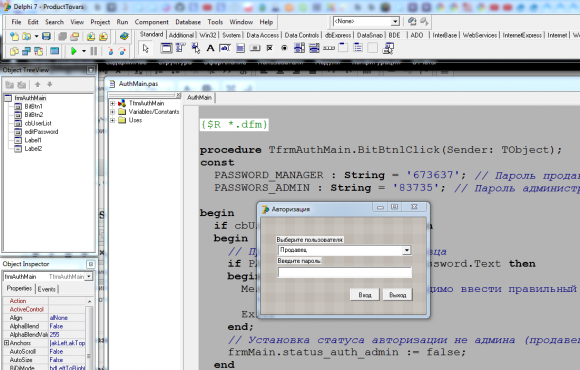Click the password input field
Viewport: 580px width, 370px height.
(x=344, y=273)
